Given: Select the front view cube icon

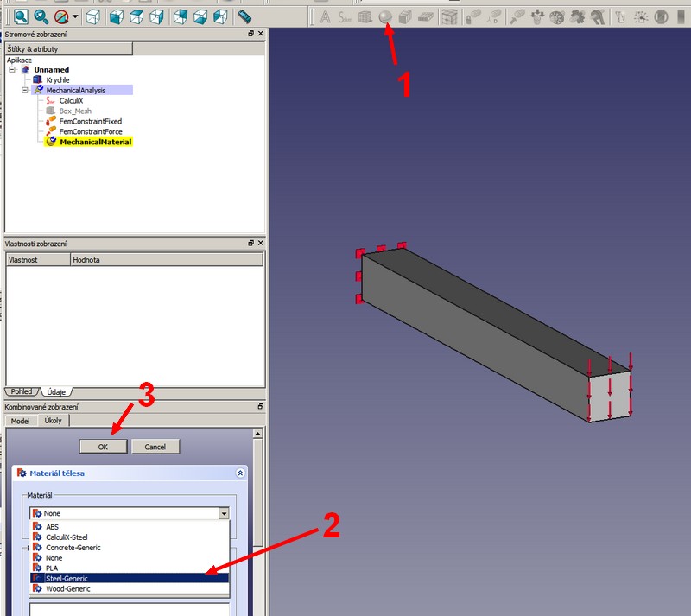Looking at the screenshot, I should 116,16.
